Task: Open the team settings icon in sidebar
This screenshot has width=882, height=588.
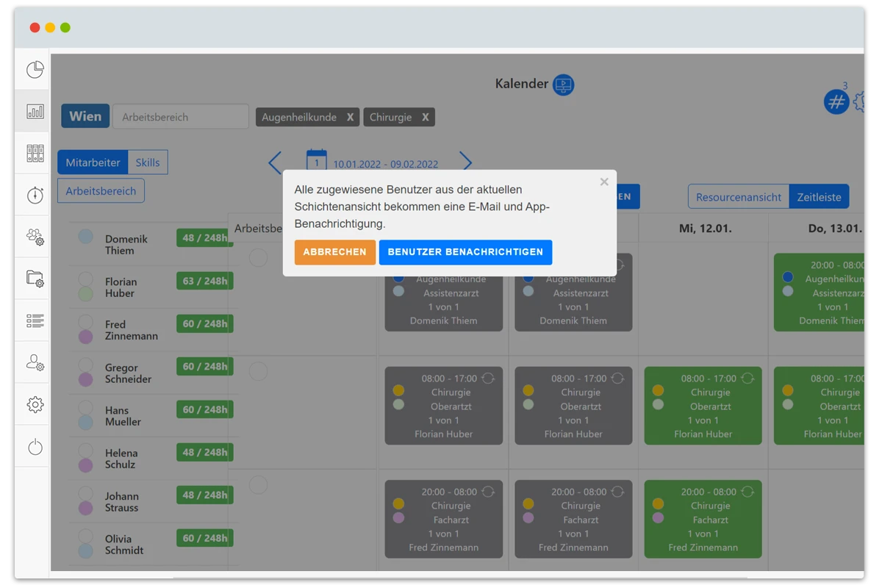Action: pos(35,237)
